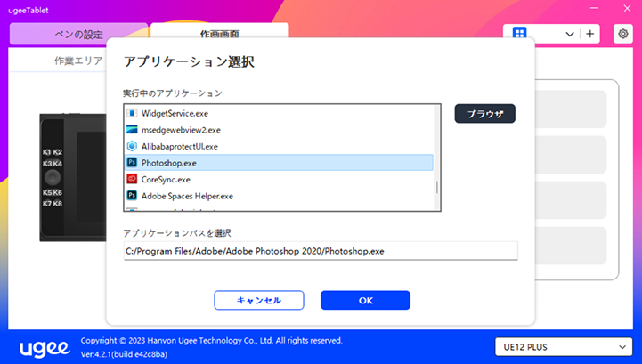
Task: Click the AlibabaprotectUI.exe shield icon
Action: [x=133, y=146]
